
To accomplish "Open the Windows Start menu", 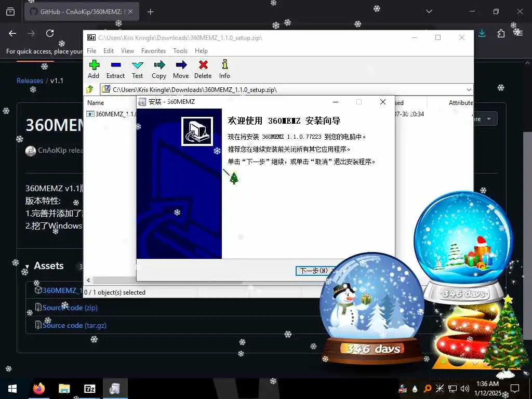I will point(12,389).
